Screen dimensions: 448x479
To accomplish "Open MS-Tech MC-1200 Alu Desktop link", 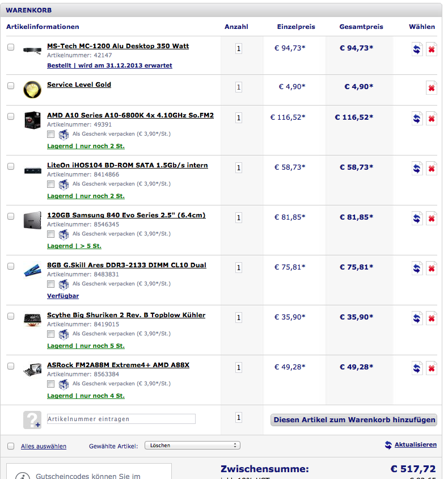I will click(118, 46).
